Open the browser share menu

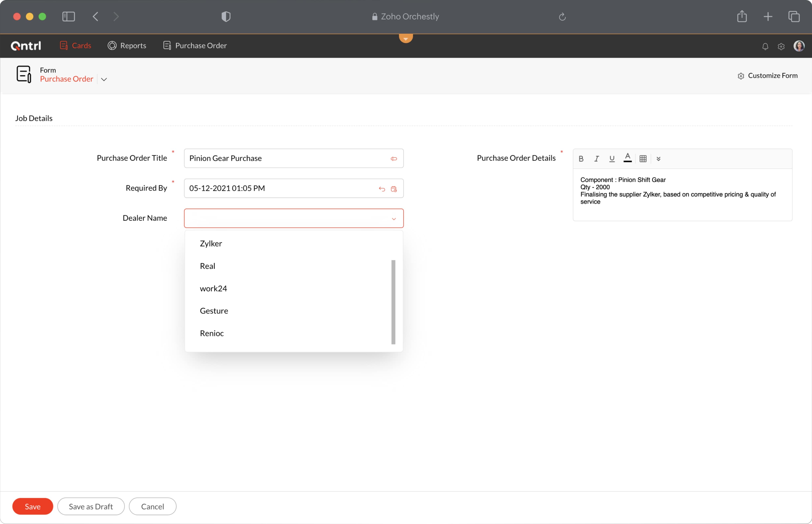coord(742,16)
